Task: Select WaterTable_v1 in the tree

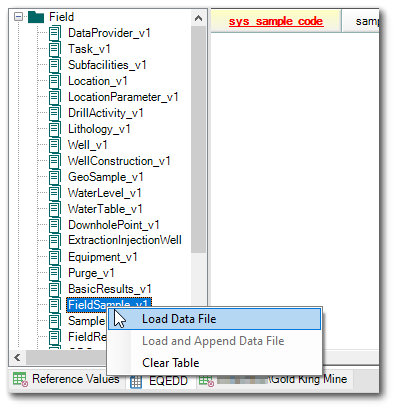Action: 105,209
